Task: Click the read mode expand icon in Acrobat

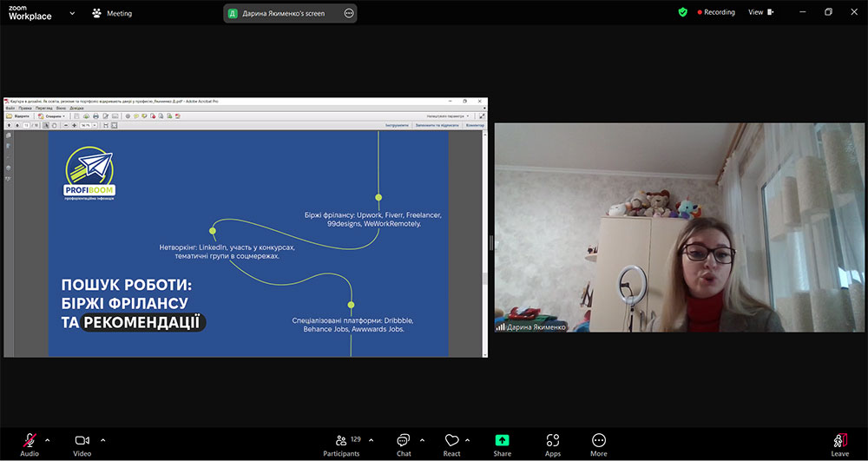Action: (482, 116)
